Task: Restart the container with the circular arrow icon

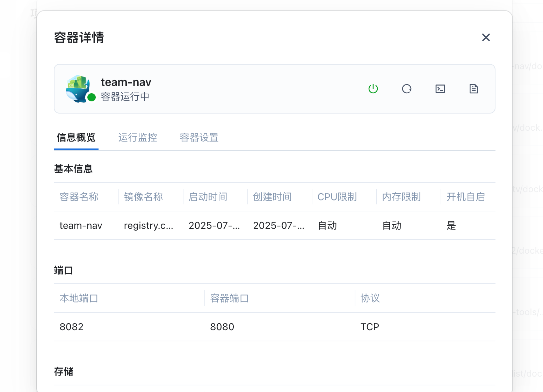Action: click(x=407, y=89)
